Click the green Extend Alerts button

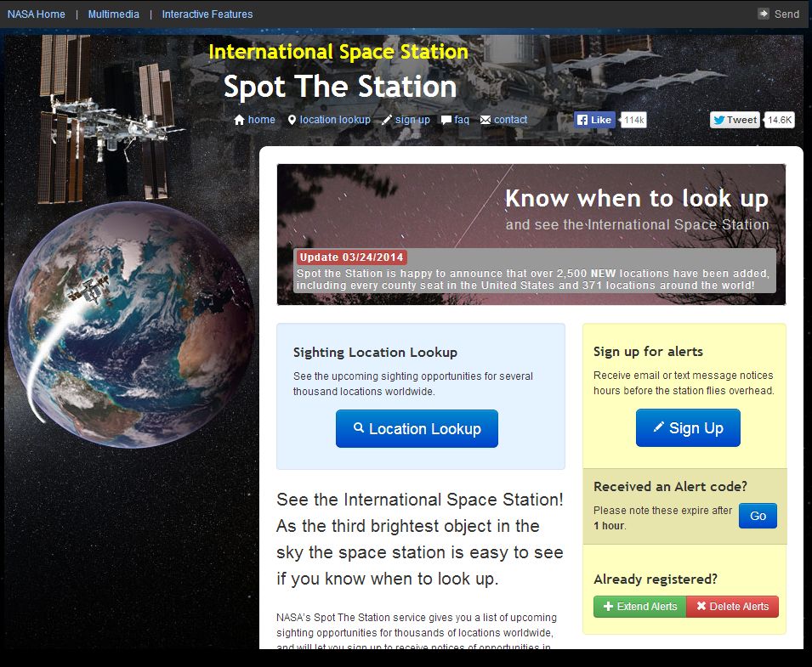(x=639, y=607)
